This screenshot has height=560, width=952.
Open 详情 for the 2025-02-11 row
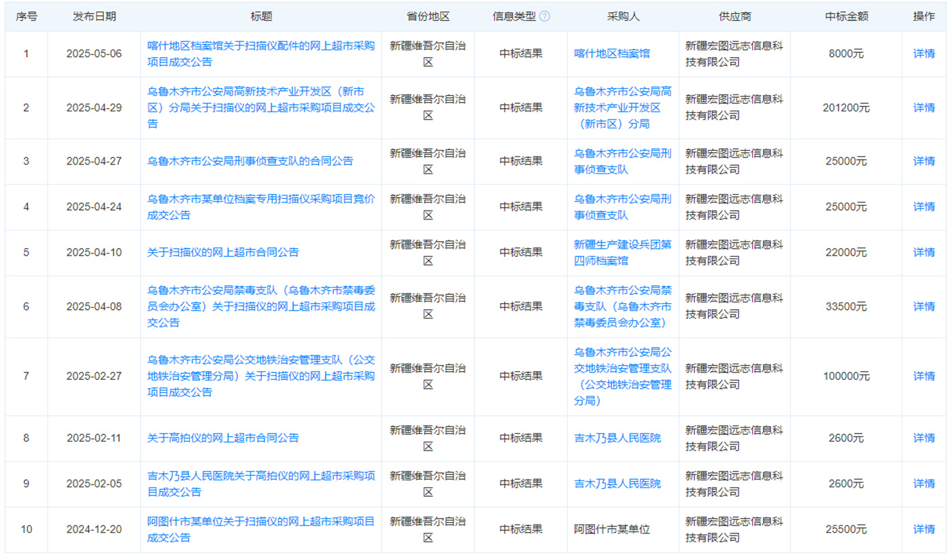tap(924, 438)
